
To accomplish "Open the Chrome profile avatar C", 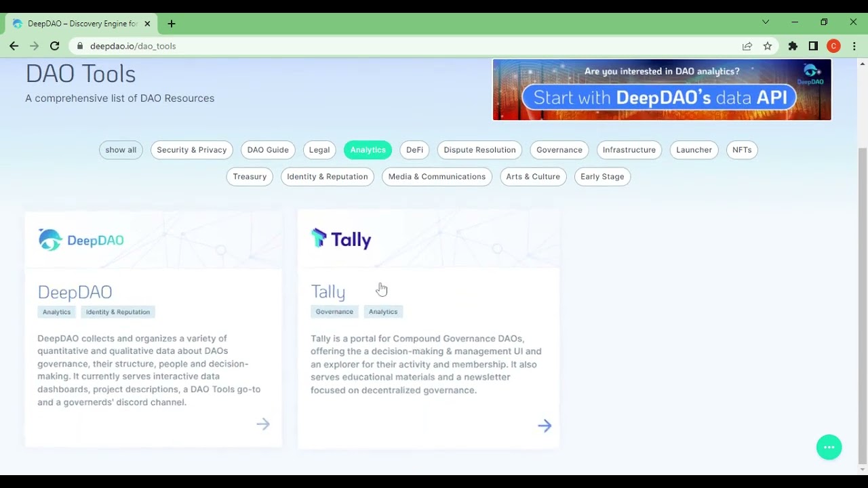I will coord(833,46).
